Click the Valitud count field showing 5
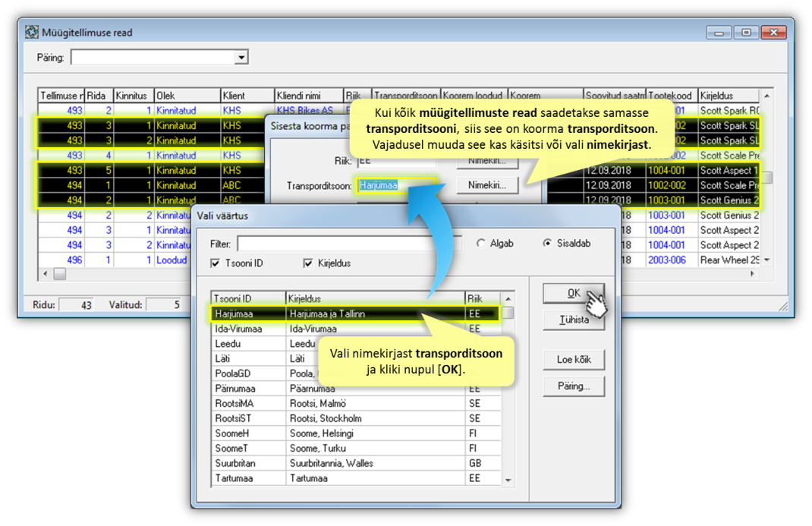This screenshot has width=812, height=526. pyautogui.click(x=163, y=305)
